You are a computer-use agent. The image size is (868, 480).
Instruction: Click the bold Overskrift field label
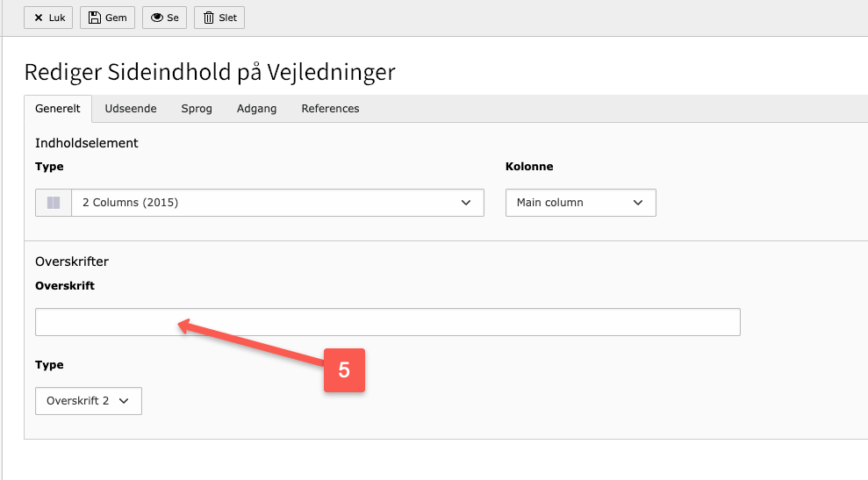(x=65, y=286)
